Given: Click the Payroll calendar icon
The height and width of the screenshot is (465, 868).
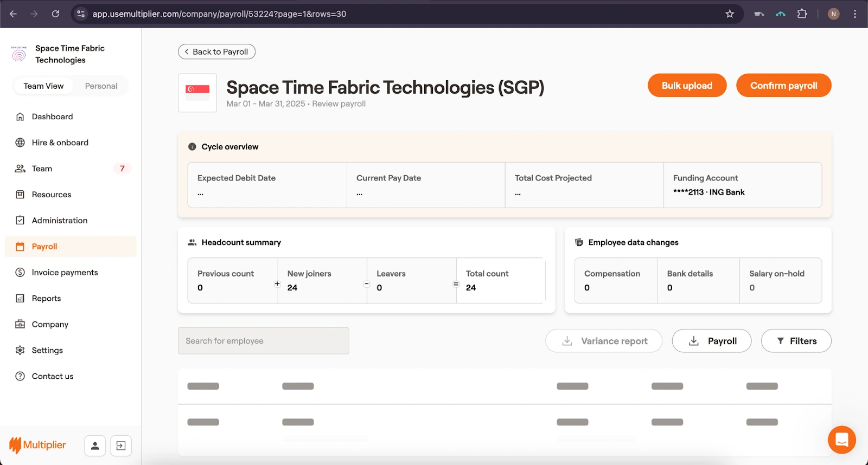Looking at the screenshot, I should click(20, 247).
